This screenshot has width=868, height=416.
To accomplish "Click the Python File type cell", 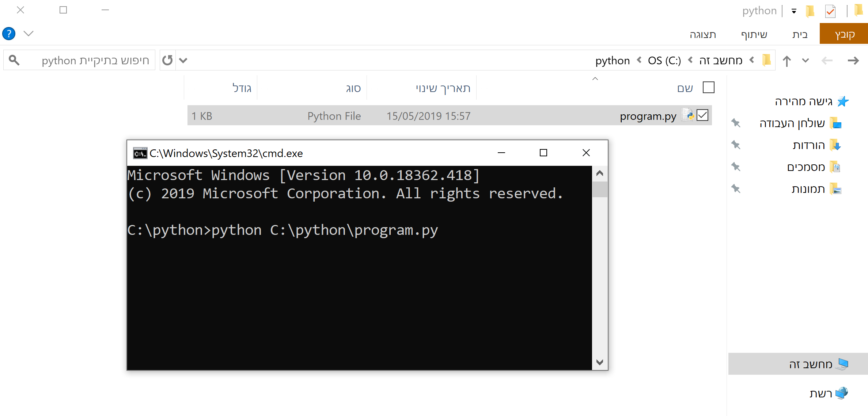I will [x=334, y=116].
